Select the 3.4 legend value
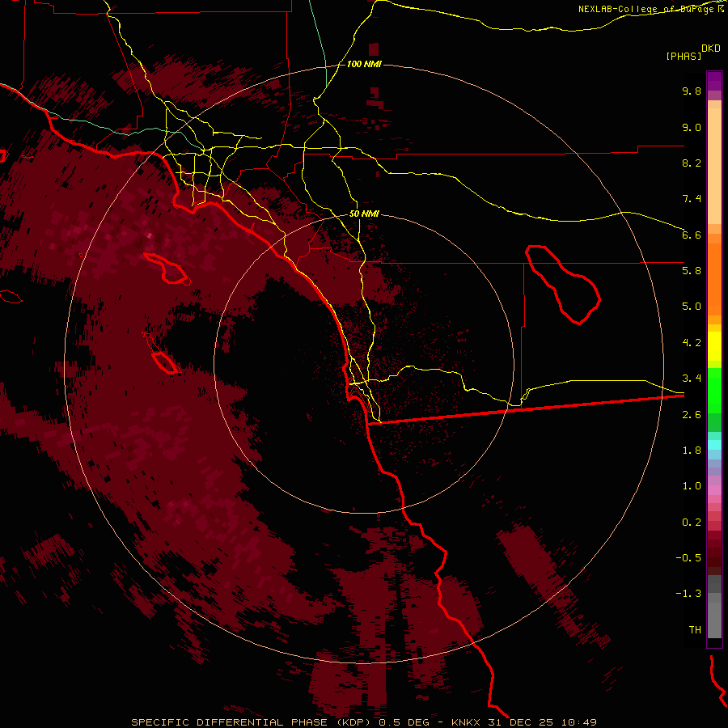This screenshot has height=728, width=728. 692,378
